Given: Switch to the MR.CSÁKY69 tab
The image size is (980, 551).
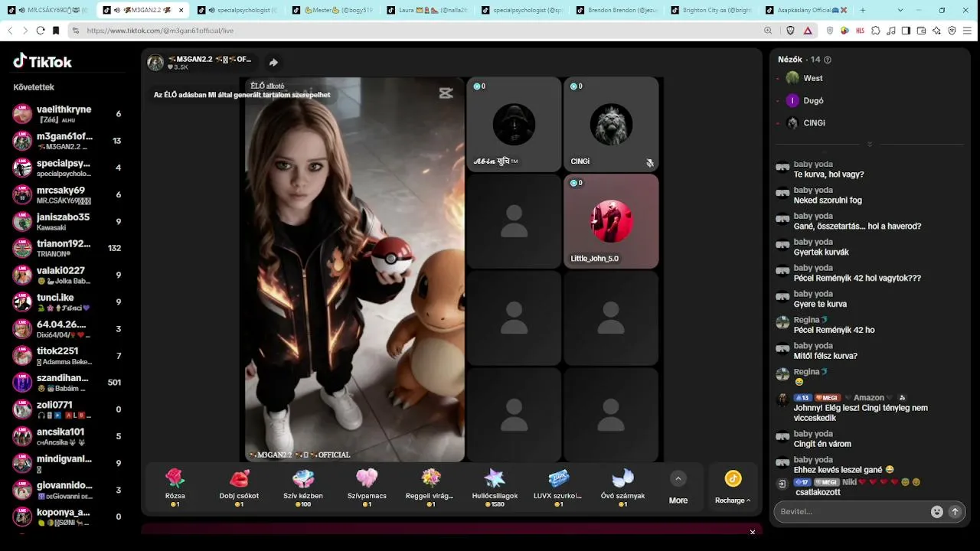Looking at the screenshot, I should (48, 11).
